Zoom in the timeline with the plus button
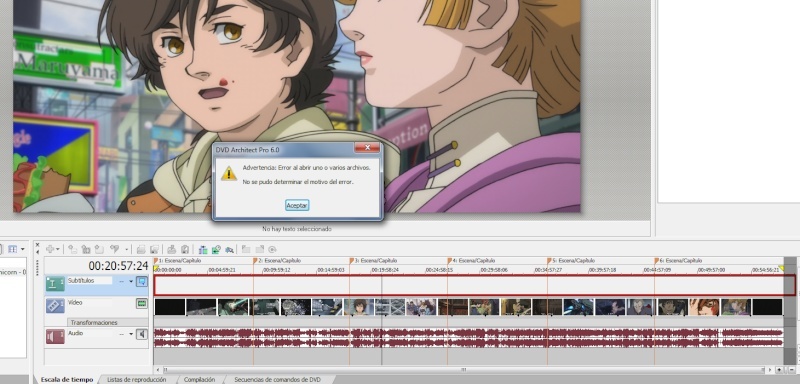The height and width of the screenshot is (384, 800). tap(779, 370)
